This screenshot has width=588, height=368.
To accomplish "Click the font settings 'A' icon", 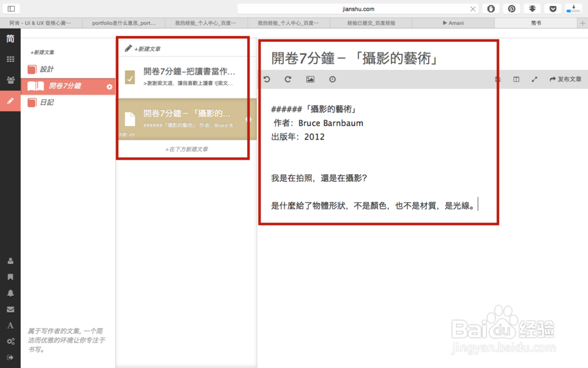I will [10, 324].
